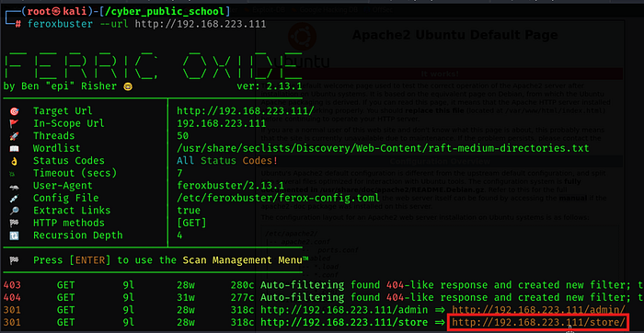Click the [ENTER] key hint text
This screenshot has width=644, height=333.
tap(90, 260)
